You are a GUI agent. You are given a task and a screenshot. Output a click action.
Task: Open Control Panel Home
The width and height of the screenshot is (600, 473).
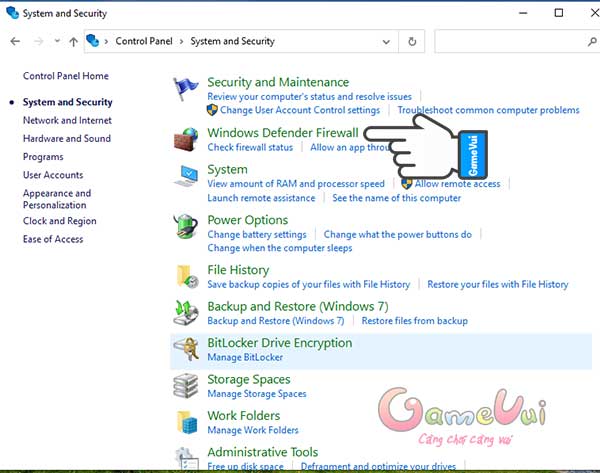pyautogui.click(x=66, y=76)
